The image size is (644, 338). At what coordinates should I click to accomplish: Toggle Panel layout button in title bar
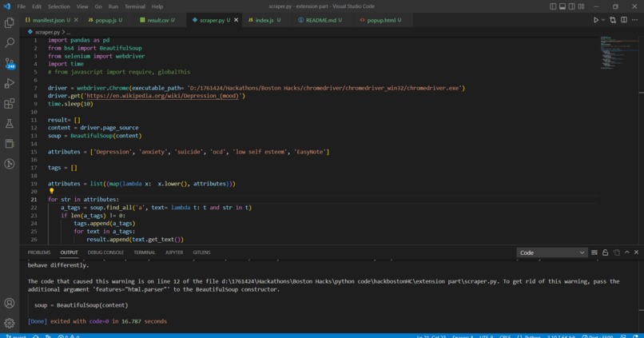point(563,6)
